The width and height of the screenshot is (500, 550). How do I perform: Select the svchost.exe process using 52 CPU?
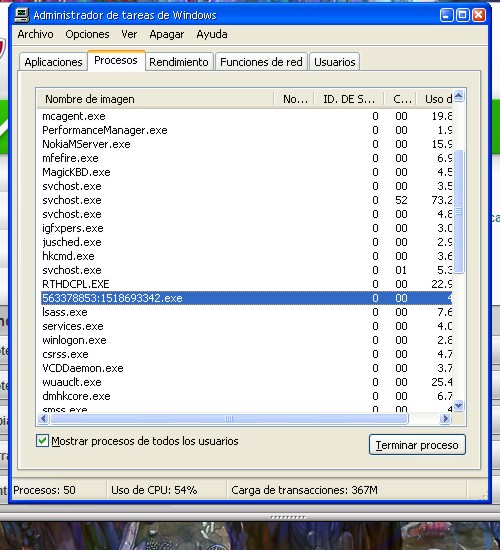[x=247, y=200]
